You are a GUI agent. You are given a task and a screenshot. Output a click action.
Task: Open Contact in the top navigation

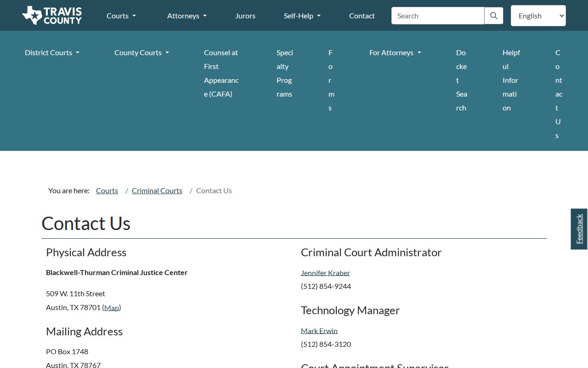click(x=362, y=16)
